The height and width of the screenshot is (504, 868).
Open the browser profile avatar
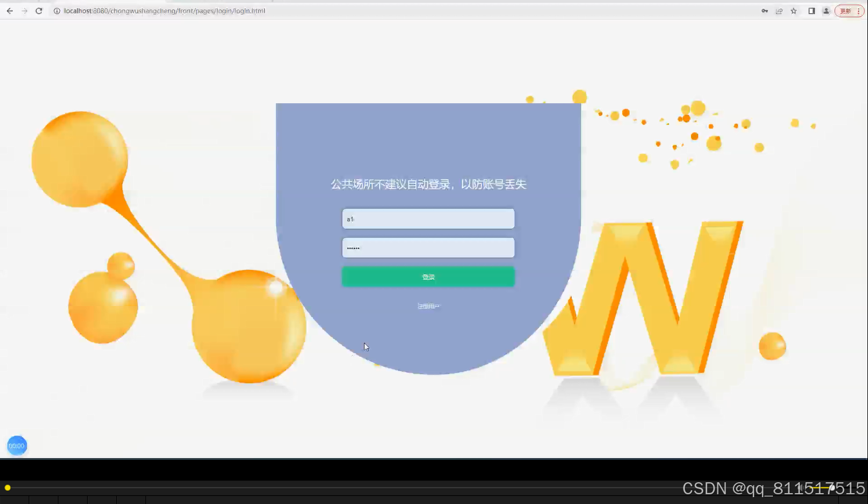[x=826, y=10]
